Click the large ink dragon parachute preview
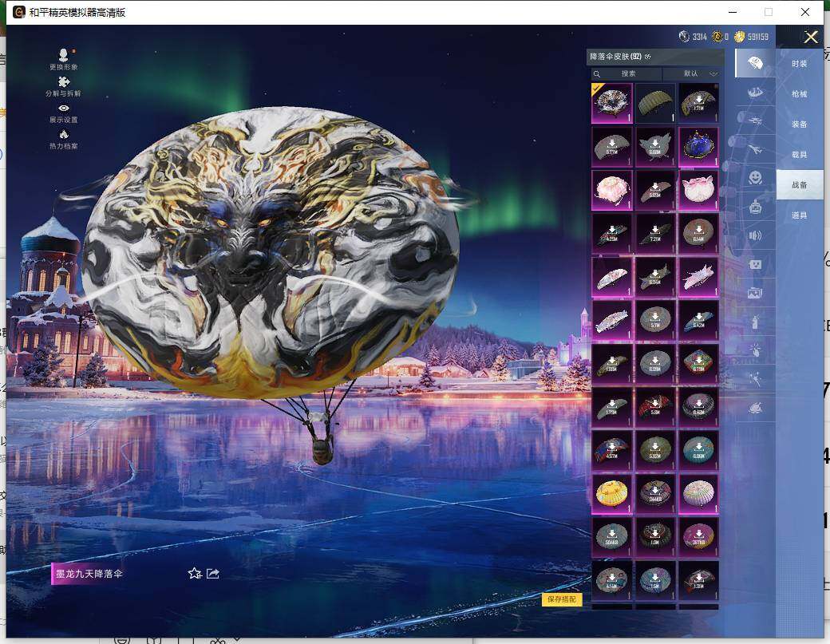 [270, 251]
